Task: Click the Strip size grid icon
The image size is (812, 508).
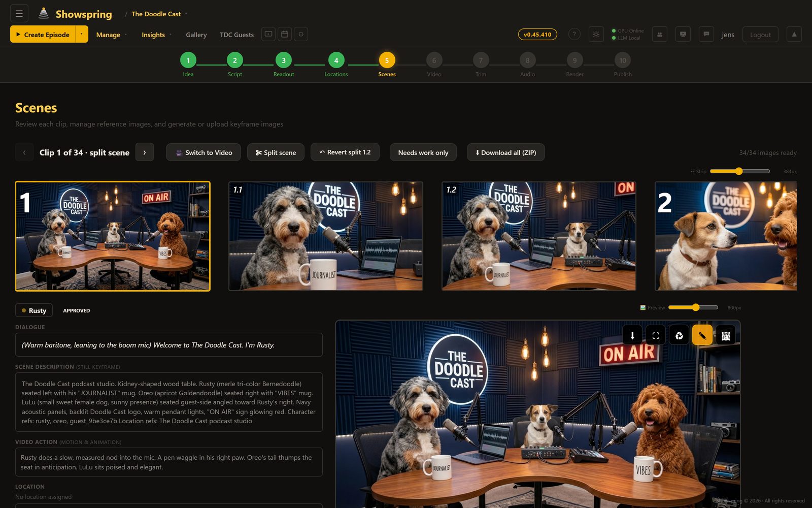Action: coord(693,171)
